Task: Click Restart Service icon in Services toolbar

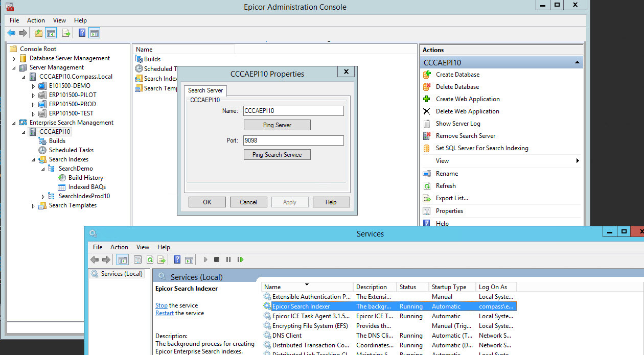Action: [x=240, y=259]
